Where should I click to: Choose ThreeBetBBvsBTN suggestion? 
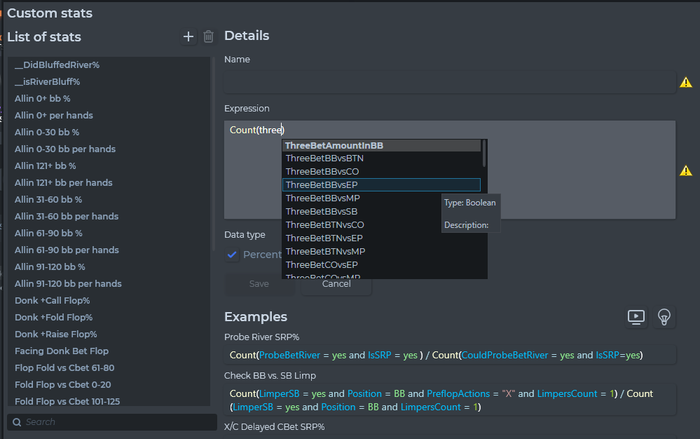[x=324, y=158]
